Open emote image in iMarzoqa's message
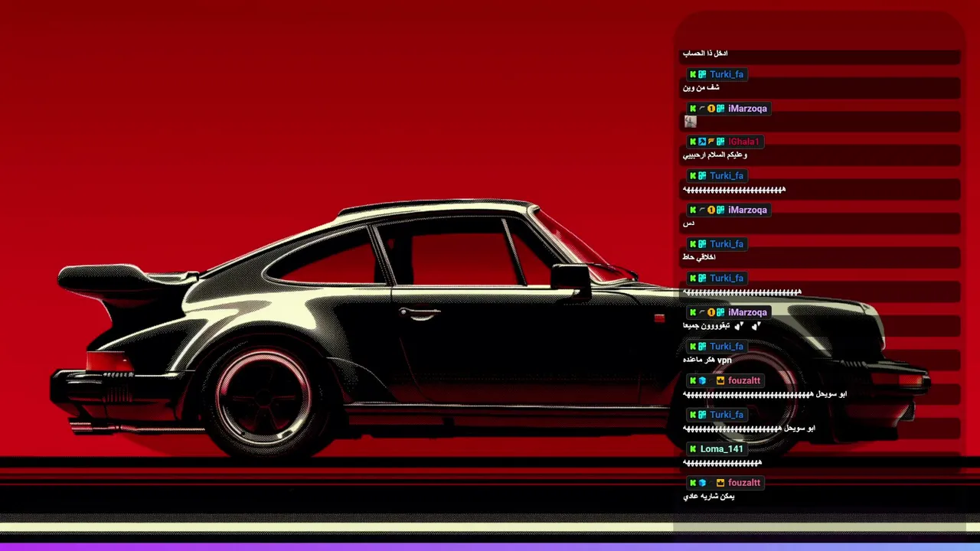 coord(690,122)
